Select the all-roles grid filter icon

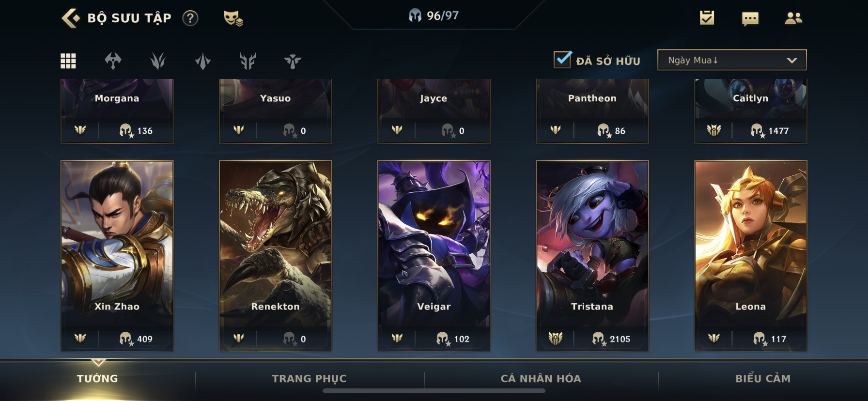coord(68,61)
